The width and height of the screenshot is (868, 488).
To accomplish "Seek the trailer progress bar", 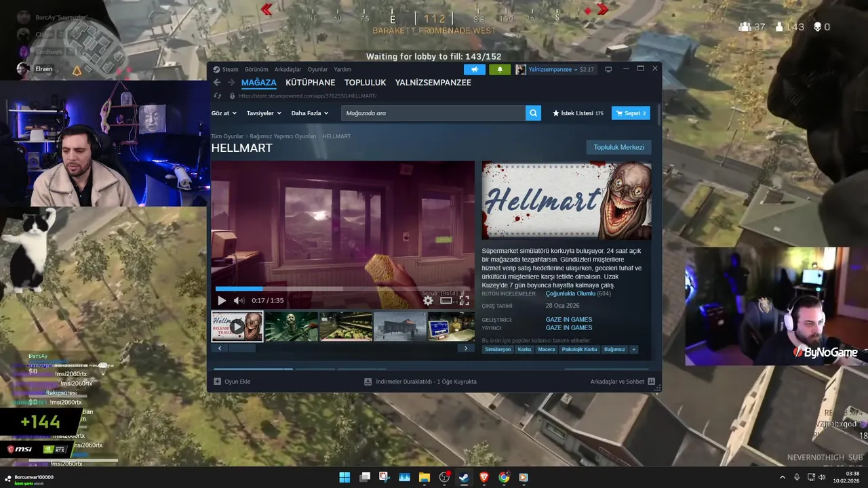I will [342, 289].
